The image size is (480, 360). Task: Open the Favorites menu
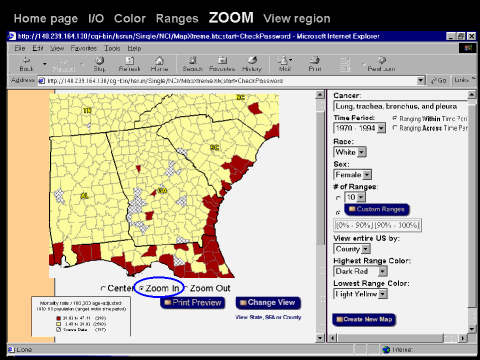point(84,48)
